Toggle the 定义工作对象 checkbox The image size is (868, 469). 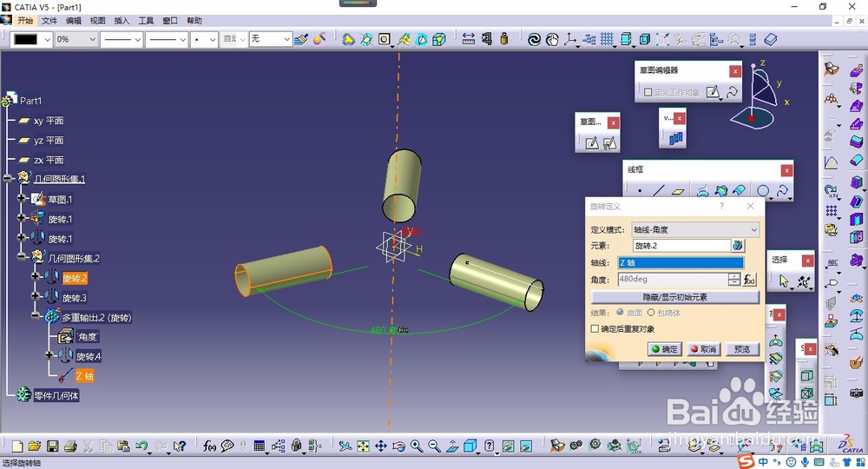(x=648, y=92)
